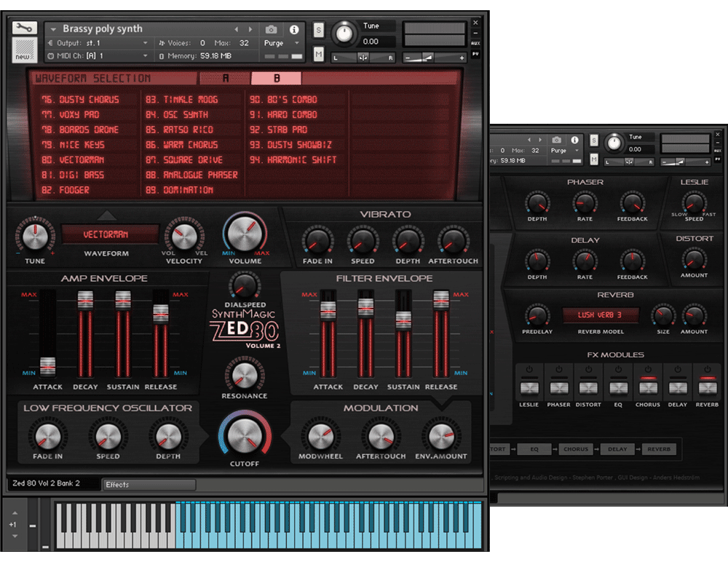Click the Leslie Speed knob

[694, 203]
